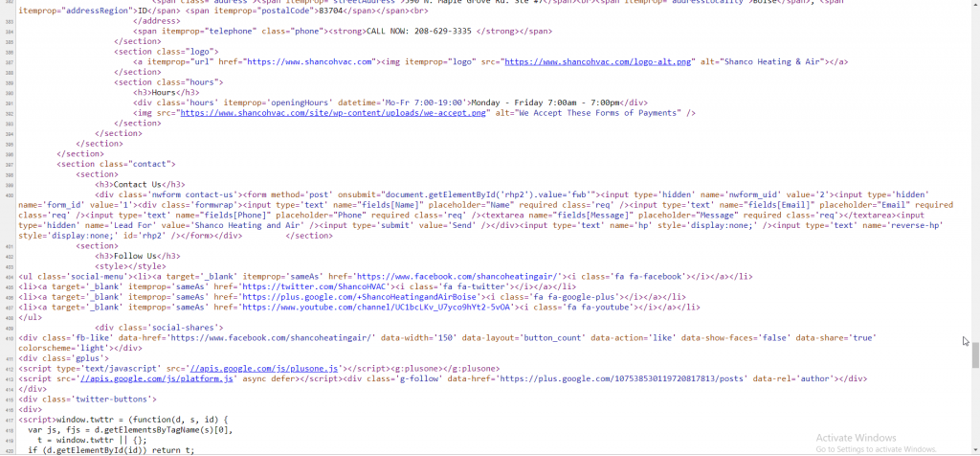The width and height of the screenshot is (980, 456).
Task: Click the div class='social-shares' line
Action: pos(160,328)
